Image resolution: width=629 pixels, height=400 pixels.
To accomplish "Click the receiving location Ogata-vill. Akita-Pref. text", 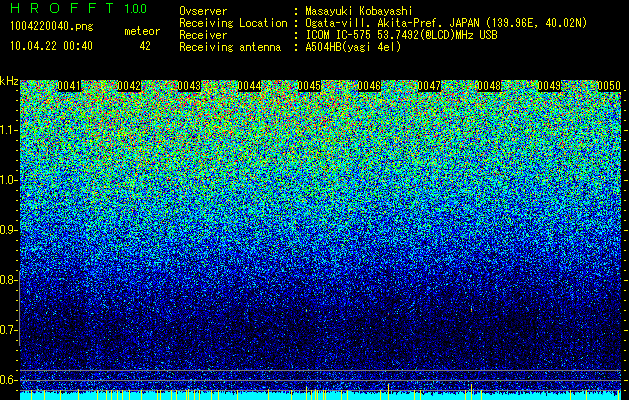I will coord(446,23).
